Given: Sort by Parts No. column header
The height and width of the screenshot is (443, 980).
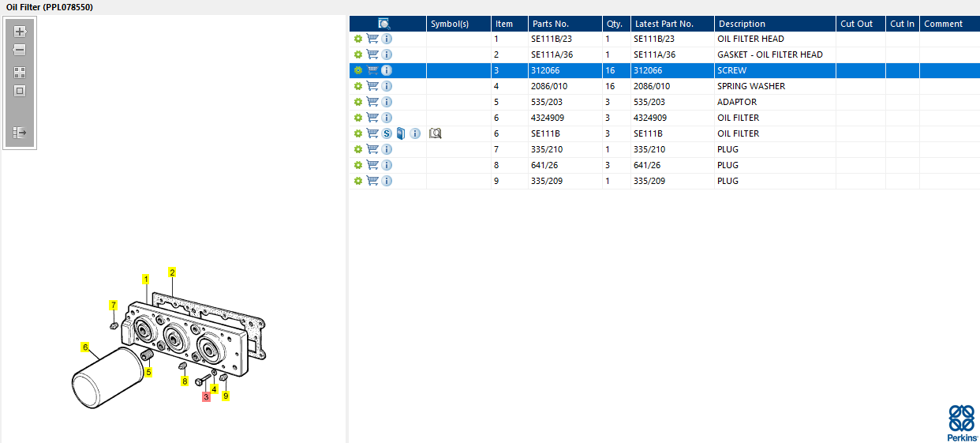Looking at the screenshot, I should 565,24.
